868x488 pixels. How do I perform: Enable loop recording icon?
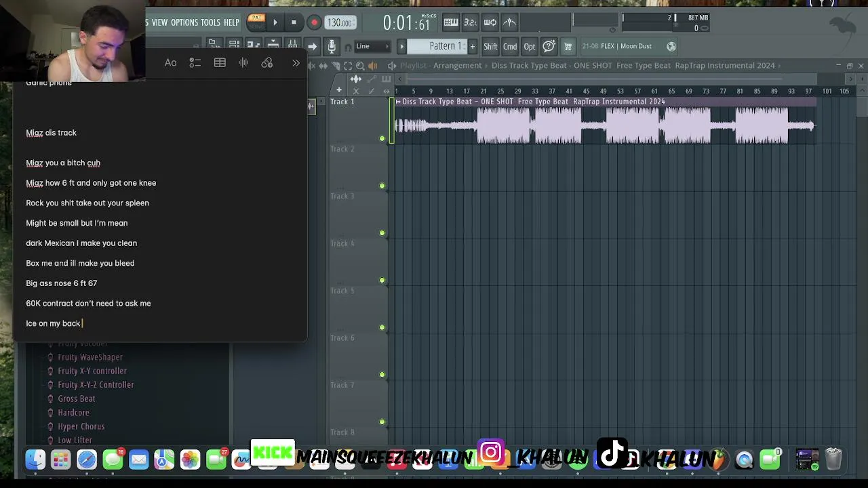pos(490,22)
